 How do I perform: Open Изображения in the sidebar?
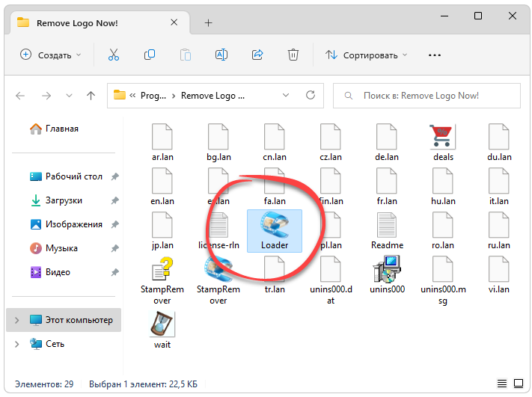point(66,224)
